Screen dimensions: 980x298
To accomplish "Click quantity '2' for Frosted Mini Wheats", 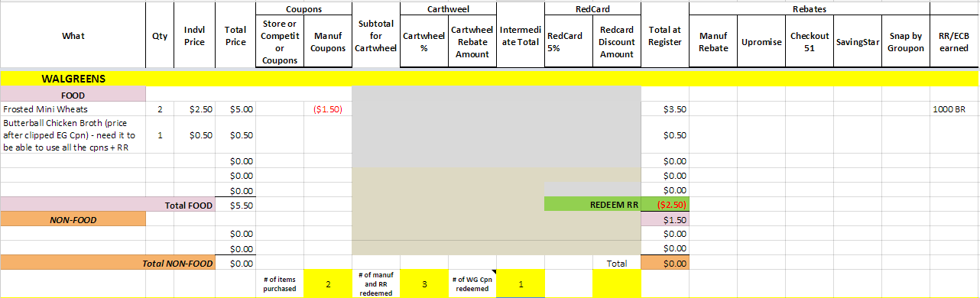I will coord(160,109).
